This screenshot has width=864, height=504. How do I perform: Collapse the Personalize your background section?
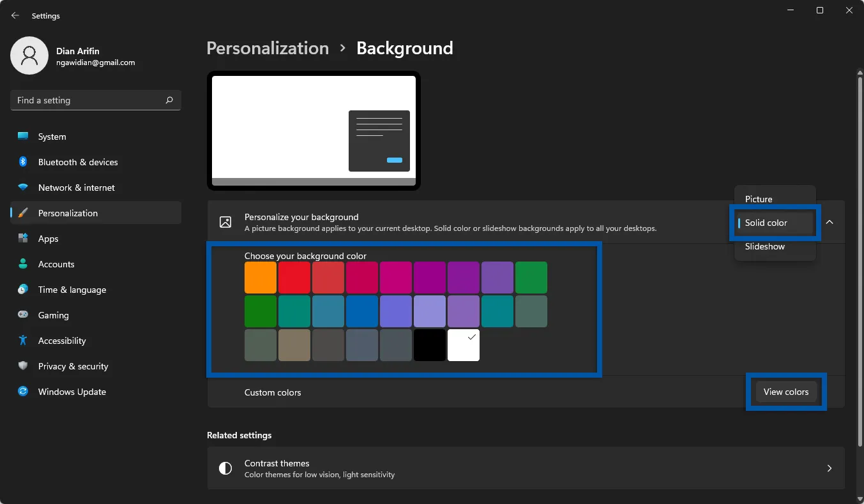click(830, 222)
